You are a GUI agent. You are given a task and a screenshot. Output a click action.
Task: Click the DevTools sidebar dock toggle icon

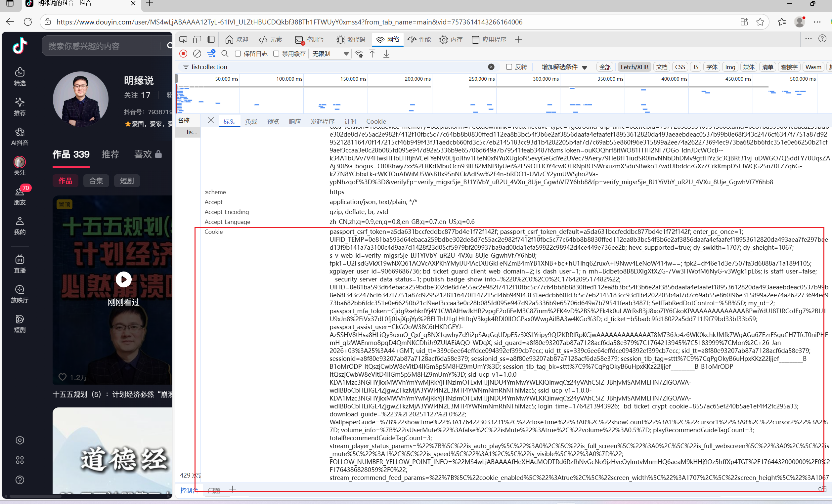(x=211, y=39)
